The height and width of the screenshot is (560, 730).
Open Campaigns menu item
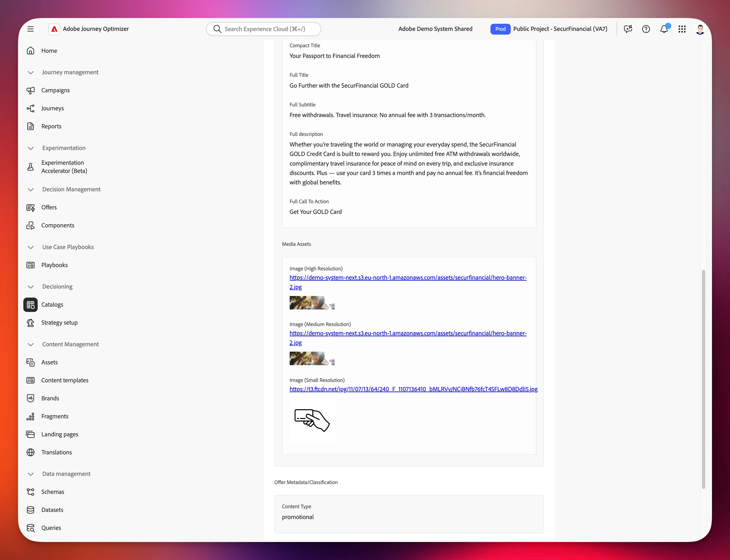(56, 90)
